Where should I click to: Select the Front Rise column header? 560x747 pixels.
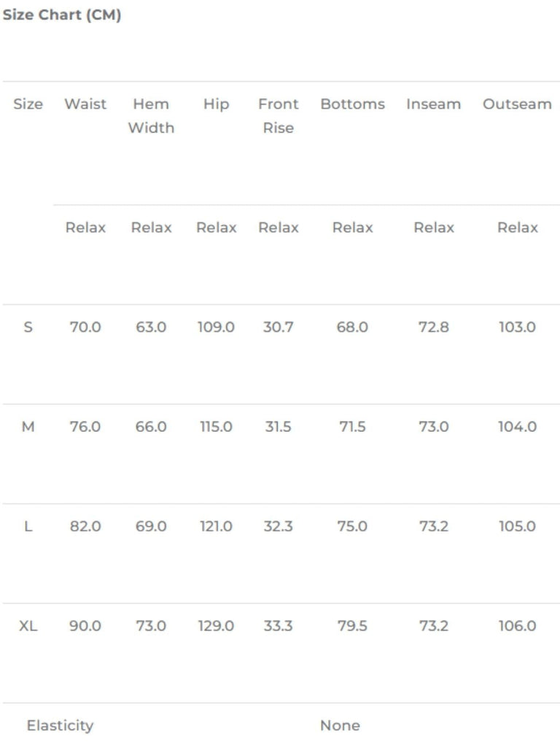[x=279, y=116]
